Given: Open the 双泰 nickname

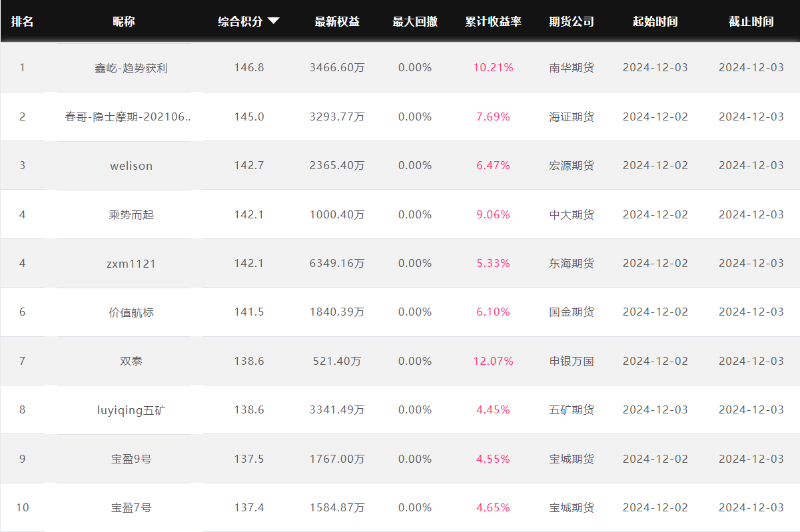Looking at the screenshot, I should click(131, 361).
